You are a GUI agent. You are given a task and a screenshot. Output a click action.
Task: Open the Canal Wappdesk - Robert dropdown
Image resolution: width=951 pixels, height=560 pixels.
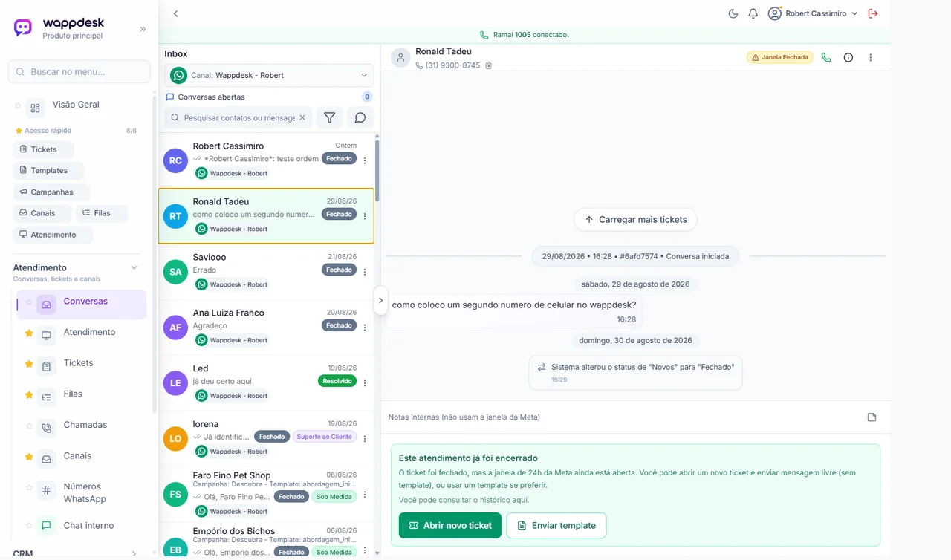269,75
